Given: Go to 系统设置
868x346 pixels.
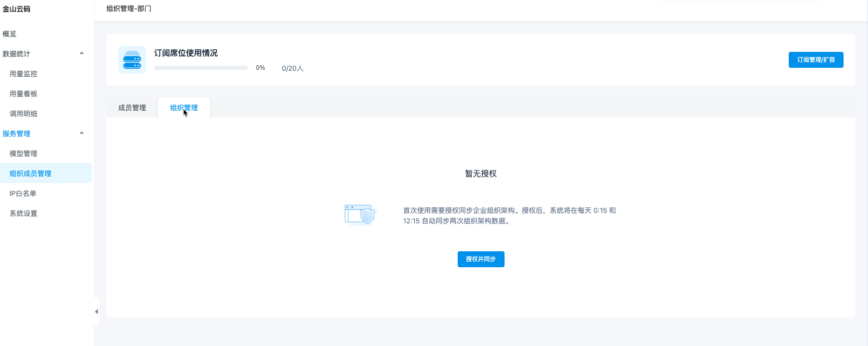Looking at the screenshot, I should [23, 213].
